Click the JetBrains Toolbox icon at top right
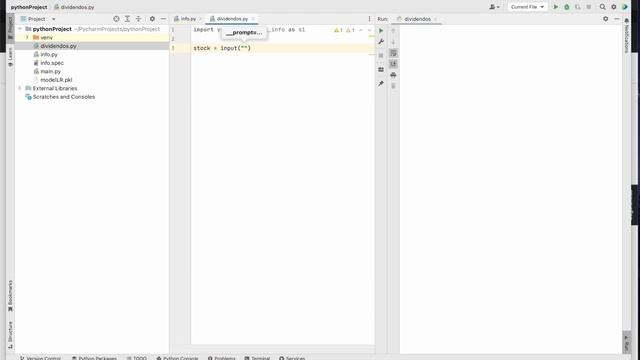The image size is (640, 360). [x=625, y=7]
